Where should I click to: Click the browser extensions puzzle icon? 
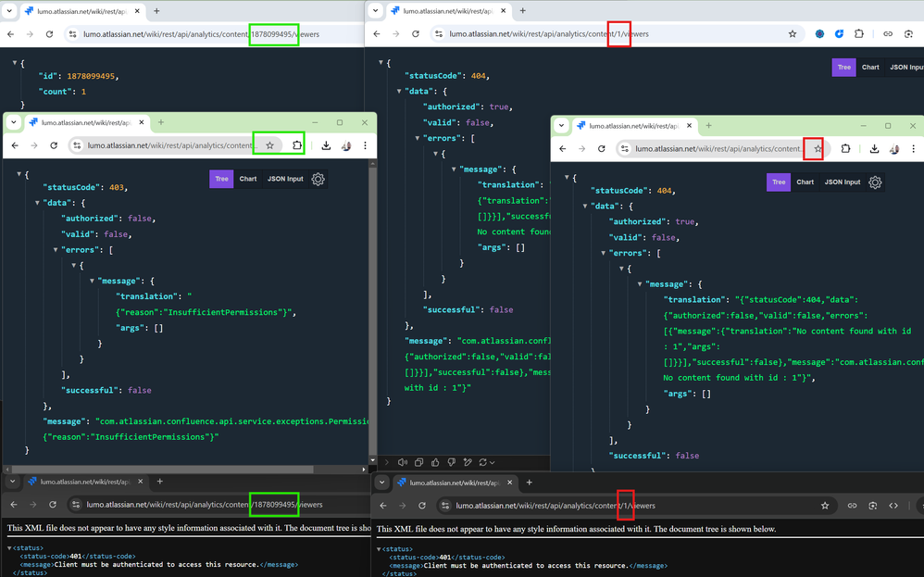coord(859,33)
